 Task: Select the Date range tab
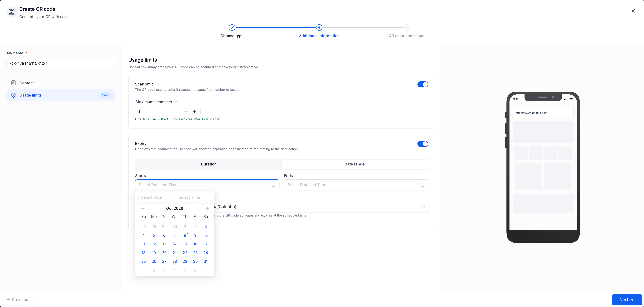pyautogui.click(x=355, y=164)
